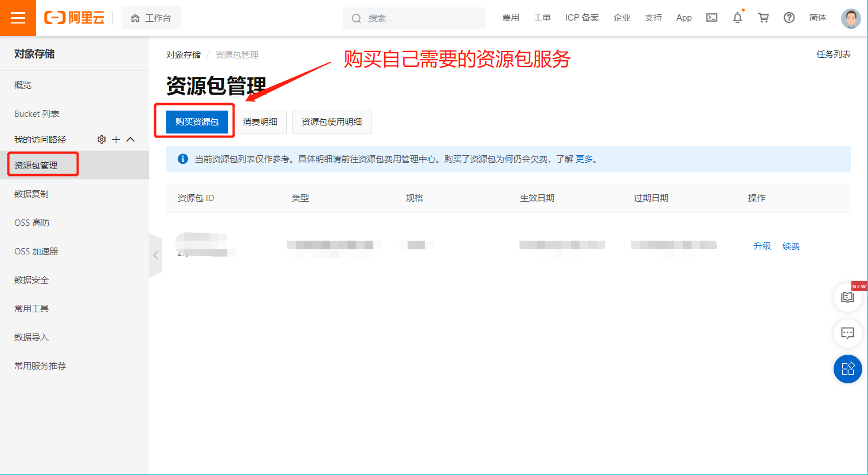Screen dimensions: 868x475
Task: Click the help question-mark icon
Action: click(789, 18)
